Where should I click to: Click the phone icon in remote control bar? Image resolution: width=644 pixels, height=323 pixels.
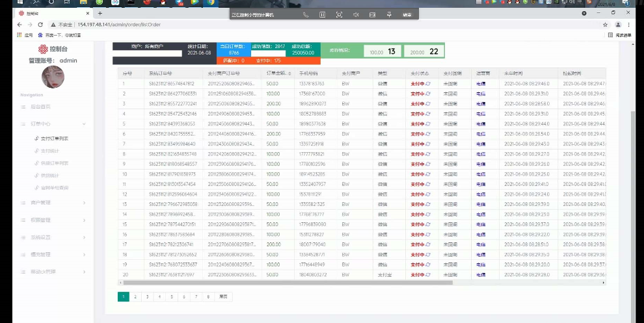[306, 14]
